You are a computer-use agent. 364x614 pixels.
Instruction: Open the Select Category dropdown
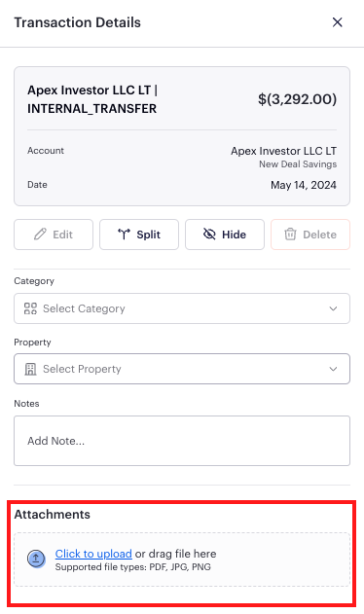point(182,308)
